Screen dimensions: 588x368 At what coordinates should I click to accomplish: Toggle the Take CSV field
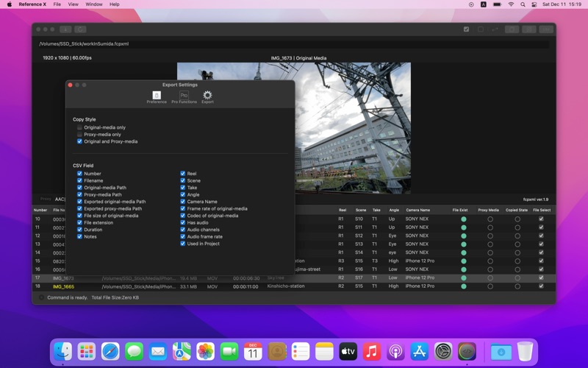click(x=182, y=188)
